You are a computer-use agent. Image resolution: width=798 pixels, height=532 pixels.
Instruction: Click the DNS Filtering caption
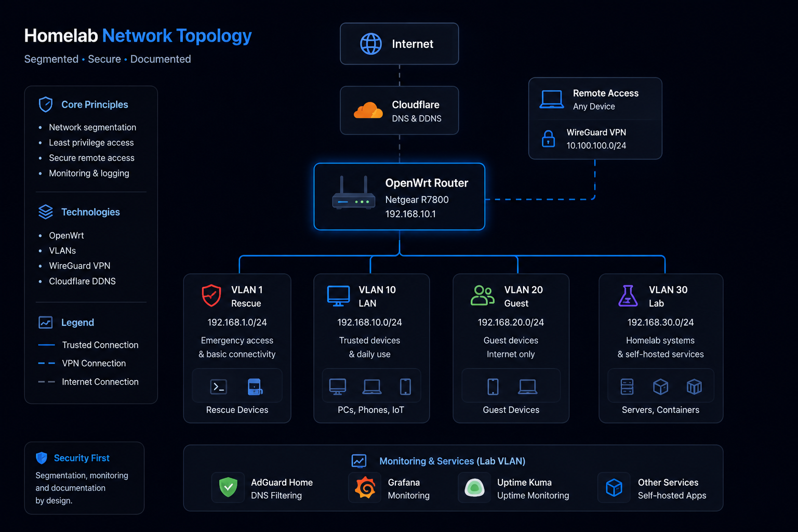pos(276,496)
